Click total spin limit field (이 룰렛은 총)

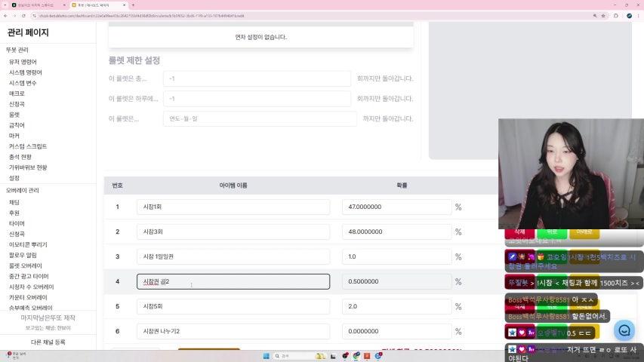(257, 78)
